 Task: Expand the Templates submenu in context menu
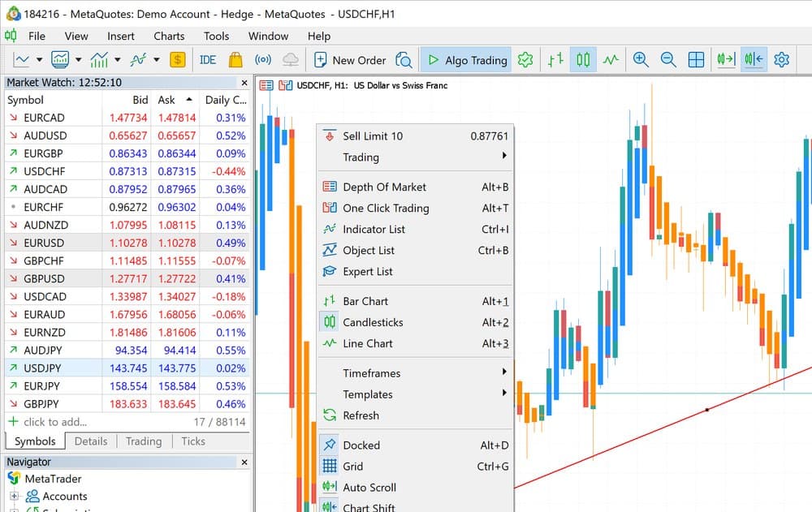tap(415, 394)
